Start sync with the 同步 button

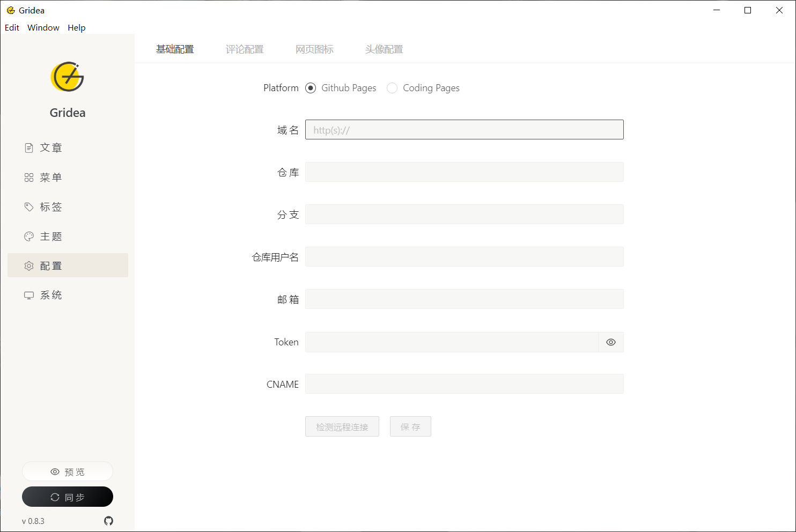67,497
